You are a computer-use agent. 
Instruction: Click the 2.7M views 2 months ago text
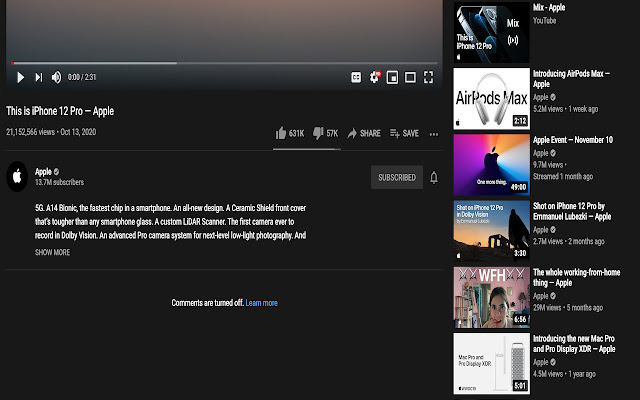pos(569,241)
